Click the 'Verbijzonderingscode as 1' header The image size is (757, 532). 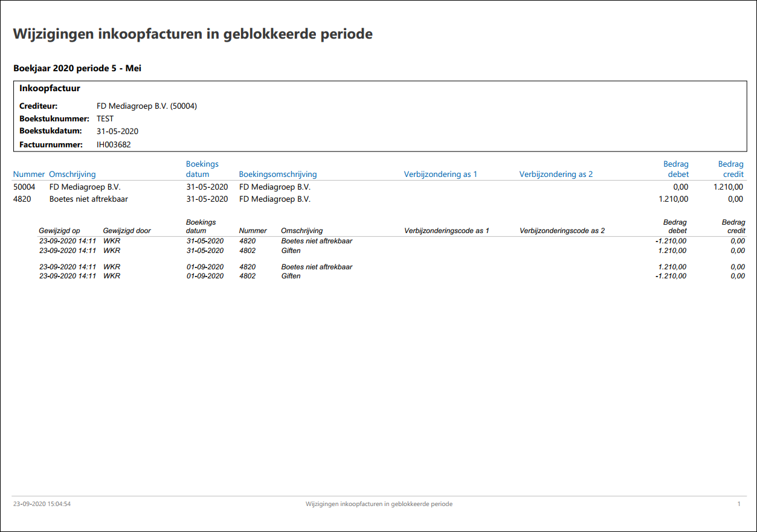pos(446,231)
